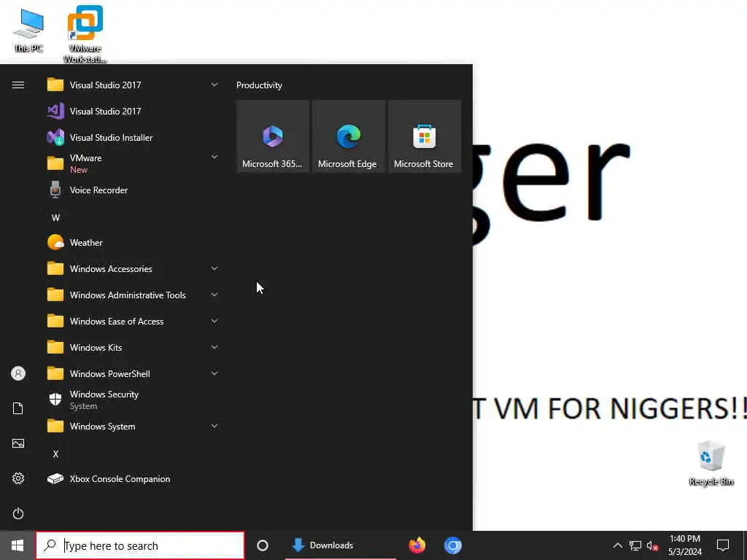
Task: Select Recycle Bin on desktop
Action: click(711, 463)
